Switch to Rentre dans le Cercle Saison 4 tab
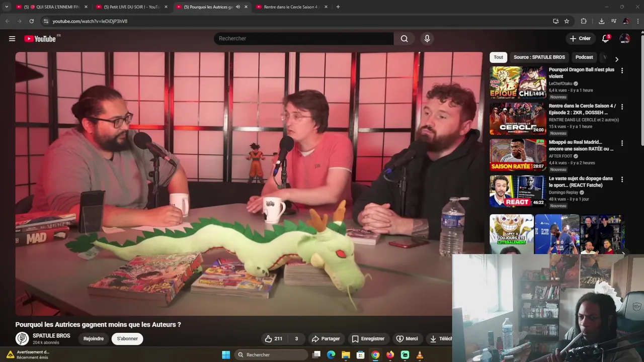This screenshot has width=644, height=362. point(292,7)
